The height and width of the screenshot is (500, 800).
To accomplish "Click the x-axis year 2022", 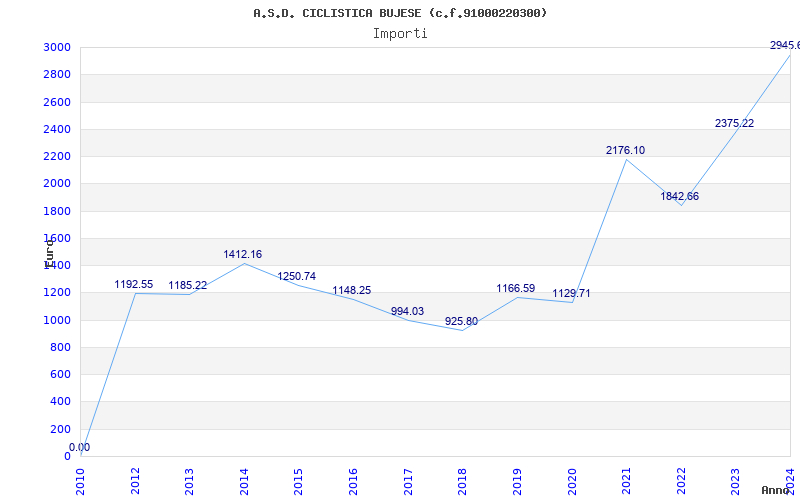I will (681, 482).
